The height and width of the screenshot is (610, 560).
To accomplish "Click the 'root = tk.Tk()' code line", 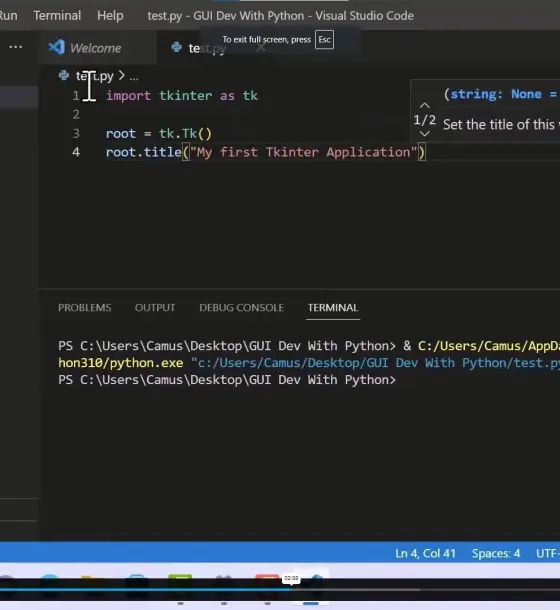I will 159,133.
